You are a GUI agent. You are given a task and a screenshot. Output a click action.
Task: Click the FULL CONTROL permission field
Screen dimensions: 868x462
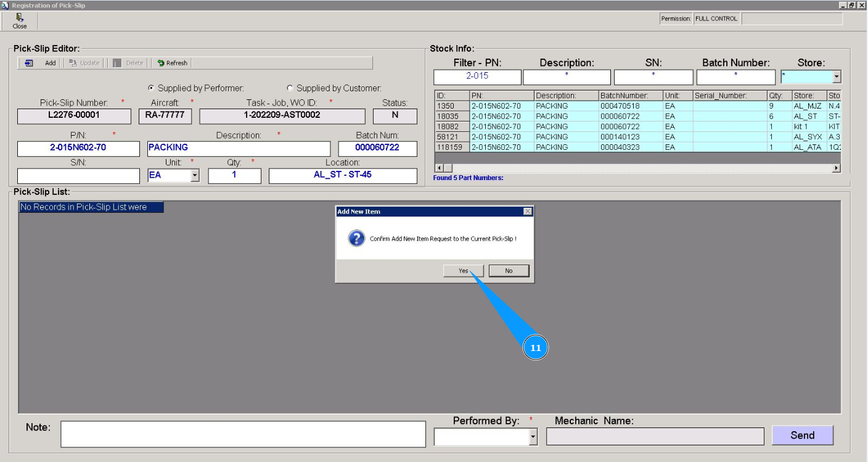716,19
